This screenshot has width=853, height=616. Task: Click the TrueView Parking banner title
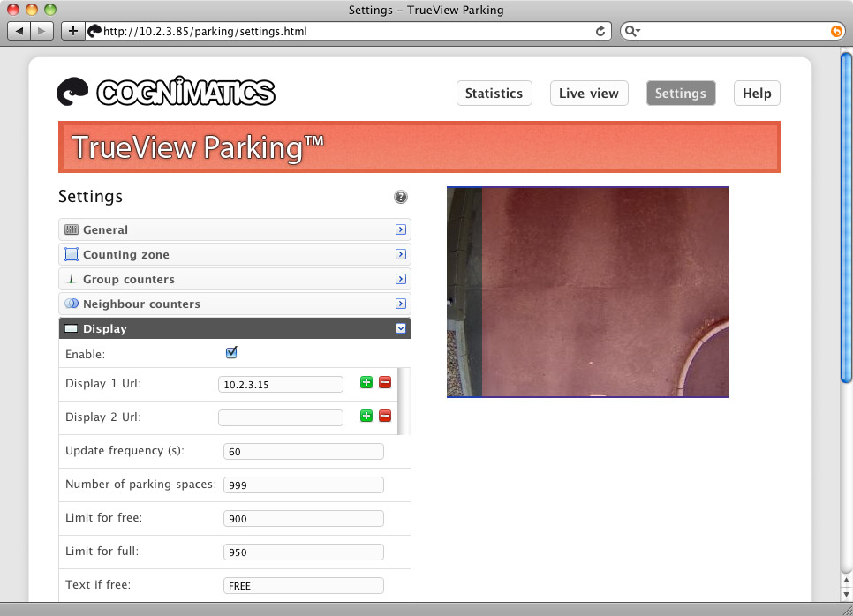pyautogui.click(x=198, y=147)
